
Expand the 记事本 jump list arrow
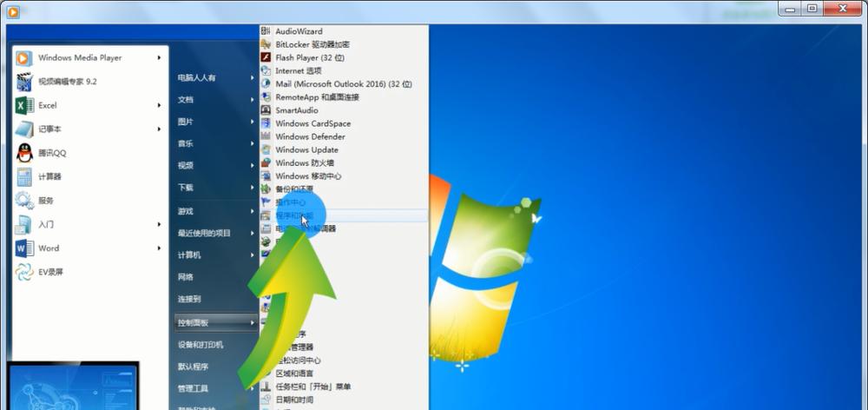160,129
